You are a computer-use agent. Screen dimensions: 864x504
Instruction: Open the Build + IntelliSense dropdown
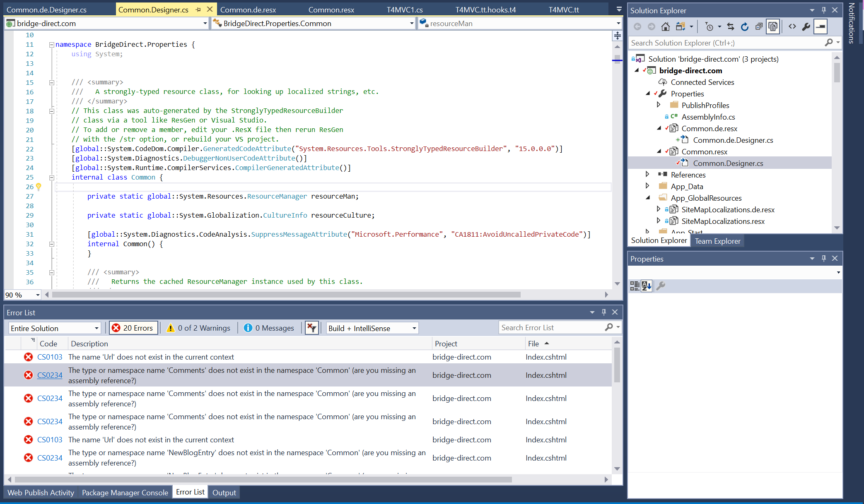coord(372,328)
